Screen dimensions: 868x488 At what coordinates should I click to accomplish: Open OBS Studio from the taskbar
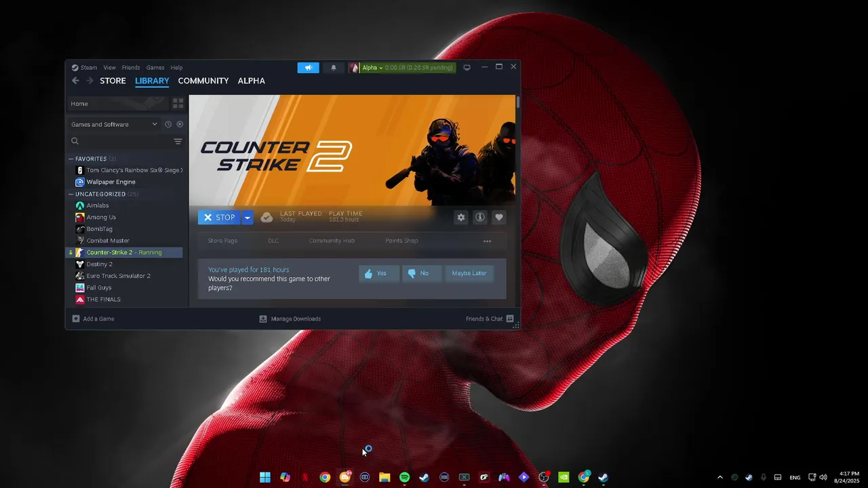point(543,477)
